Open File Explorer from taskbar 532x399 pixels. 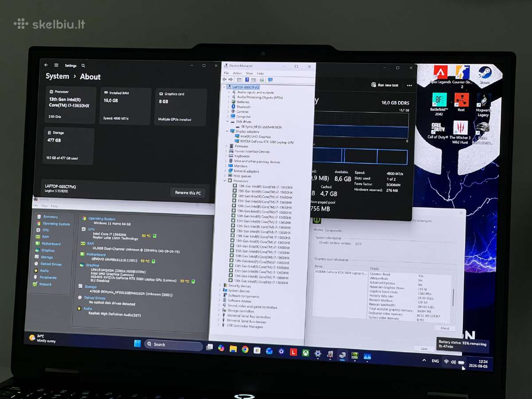click(233, 348)
